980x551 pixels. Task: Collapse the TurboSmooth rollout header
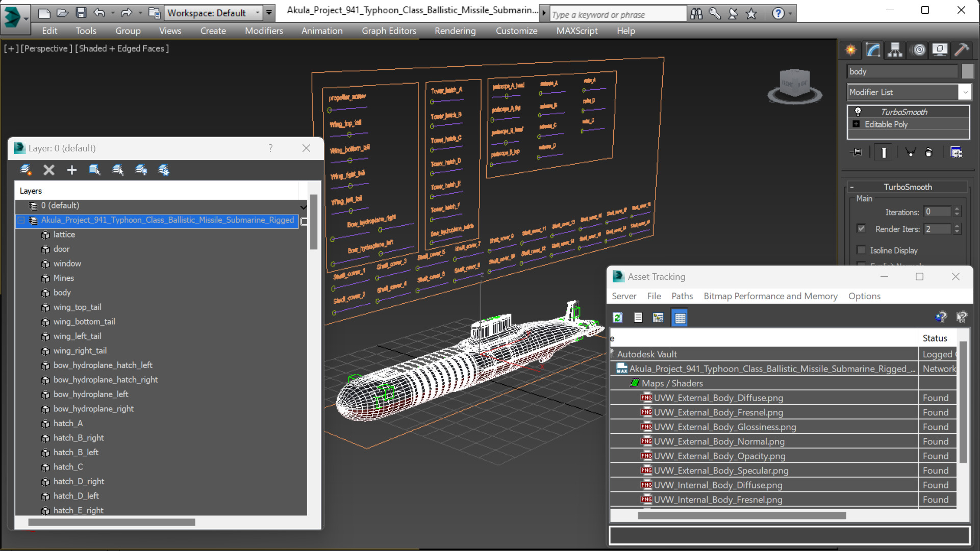tap(908, 187)
